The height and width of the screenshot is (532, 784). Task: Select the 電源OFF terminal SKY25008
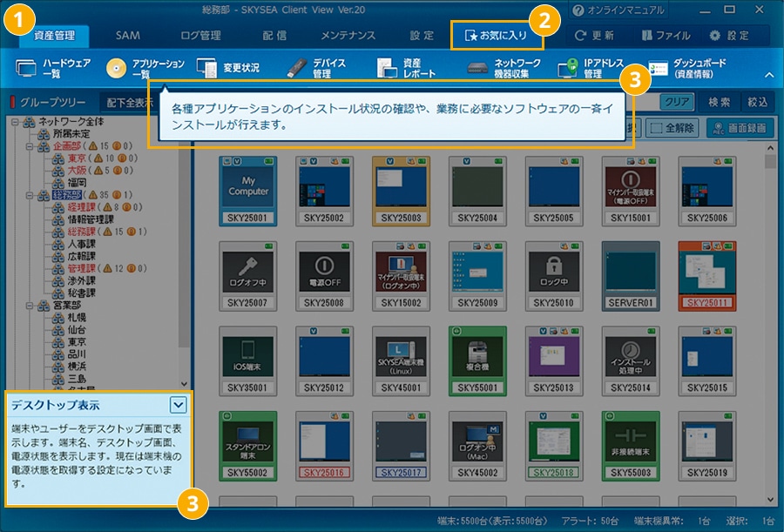click(325, 276)
